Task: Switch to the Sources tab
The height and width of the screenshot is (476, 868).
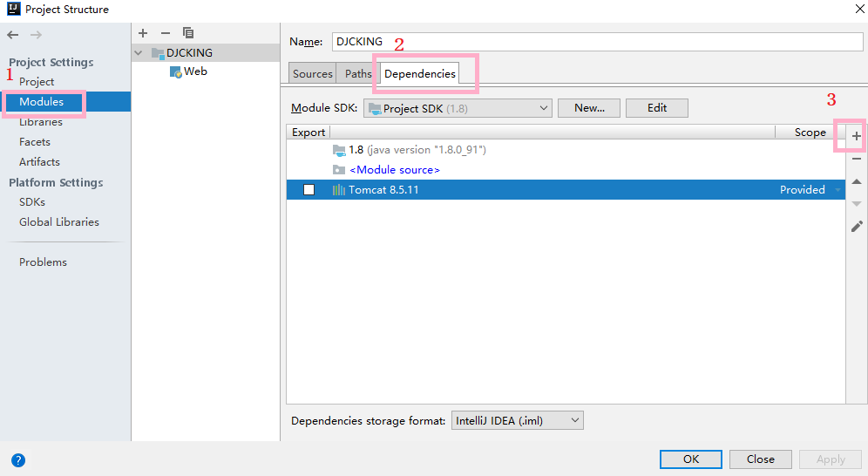Action: (313, 73)
